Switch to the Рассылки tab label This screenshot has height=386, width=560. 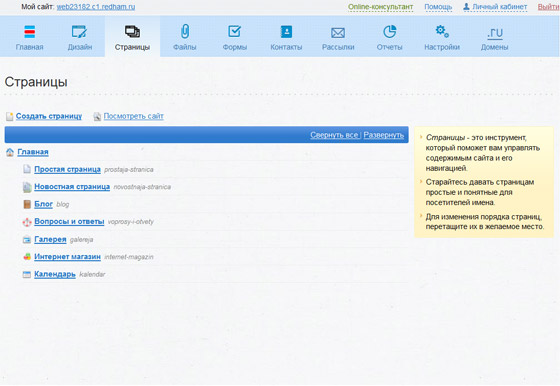point(338,47)
